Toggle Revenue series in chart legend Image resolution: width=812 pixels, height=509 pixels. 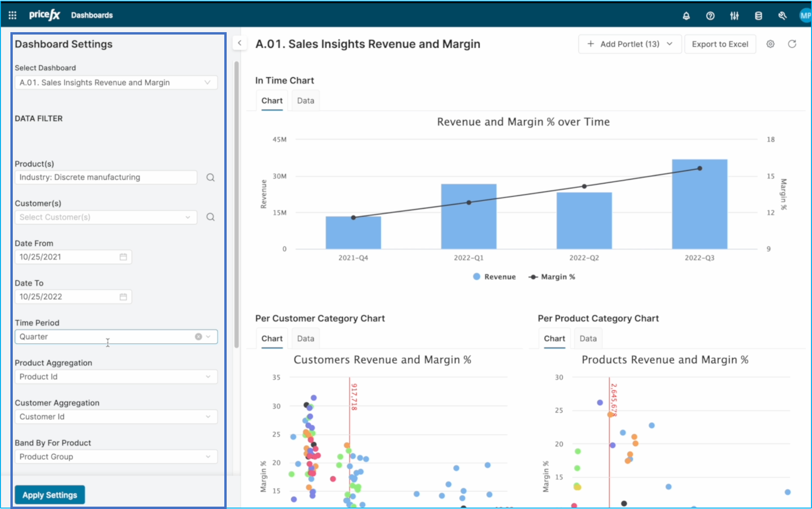(x=494, y=277)
